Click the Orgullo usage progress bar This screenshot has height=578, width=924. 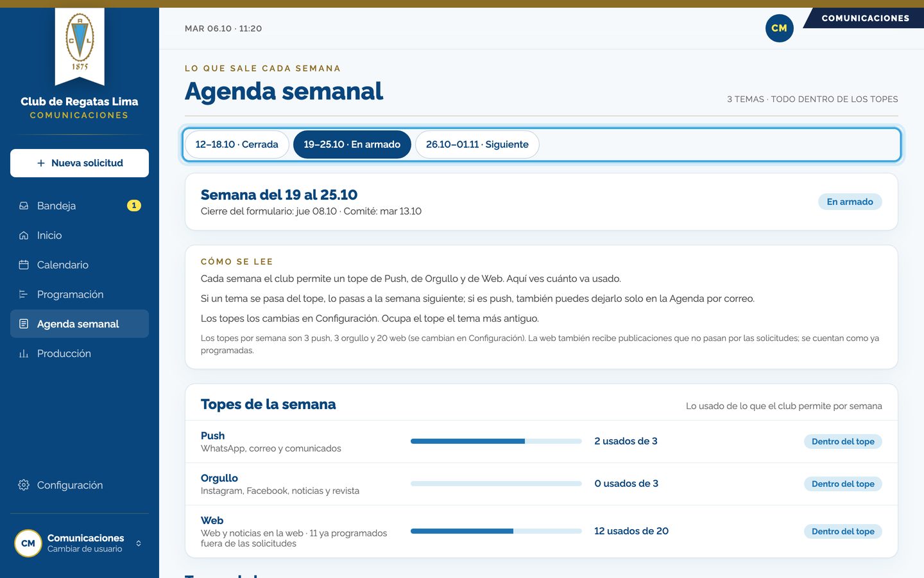[x=496, y=484]
